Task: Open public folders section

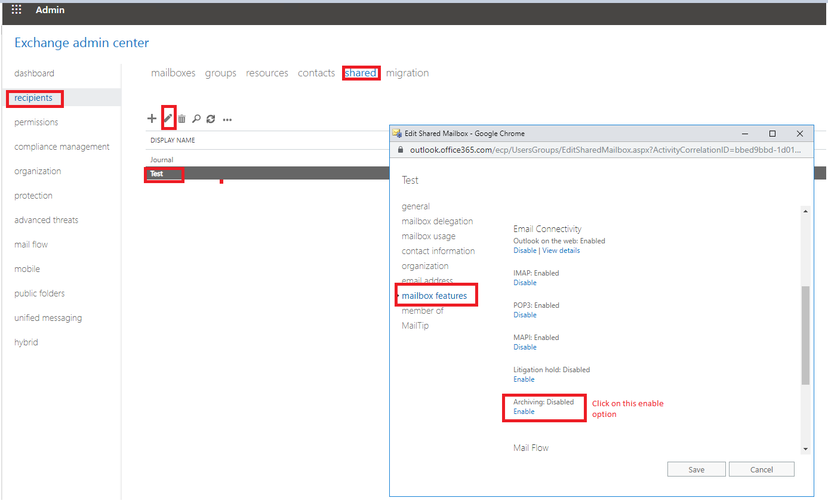Action: tap(39, 293)
